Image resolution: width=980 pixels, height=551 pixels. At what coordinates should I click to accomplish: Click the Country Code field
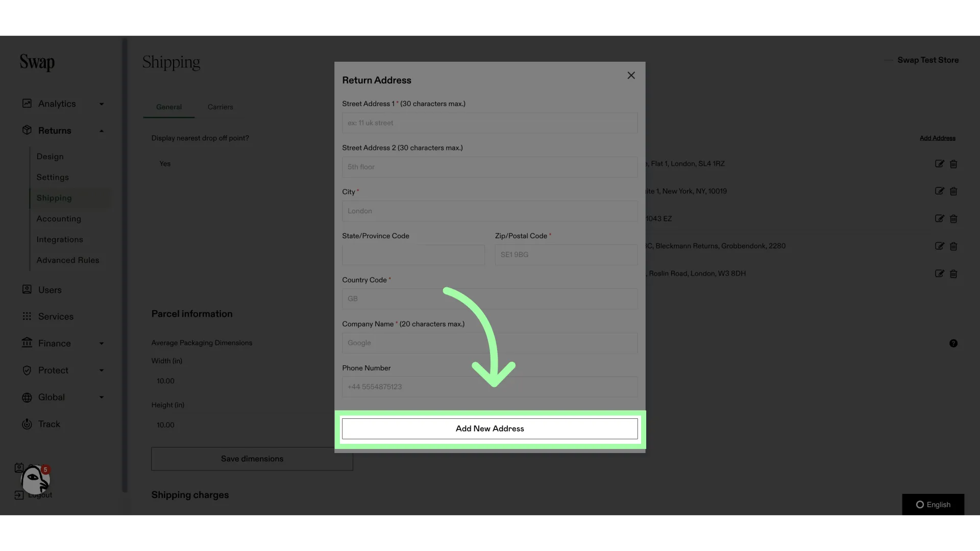[x=489, y=298]
